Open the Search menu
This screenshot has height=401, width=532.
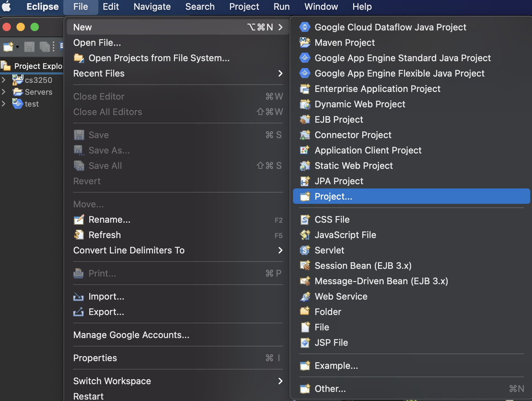(200, 7)
